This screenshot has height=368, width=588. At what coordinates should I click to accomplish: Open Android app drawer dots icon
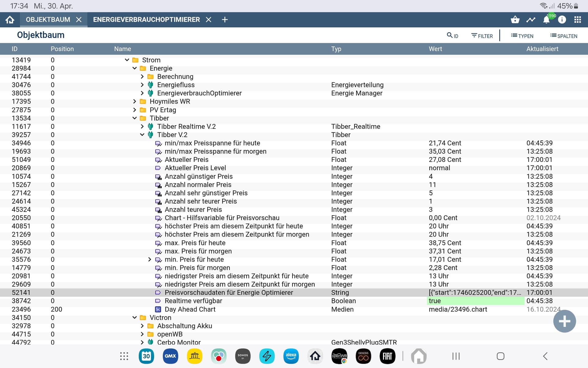coord(124,356)
